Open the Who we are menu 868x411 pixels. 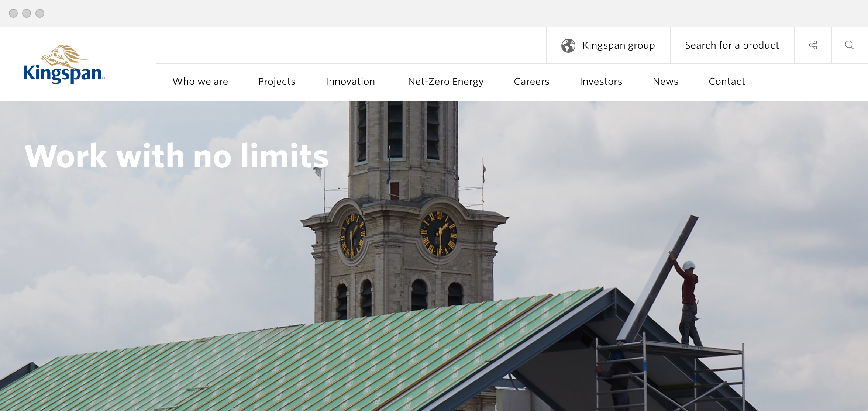click(200, 82)
